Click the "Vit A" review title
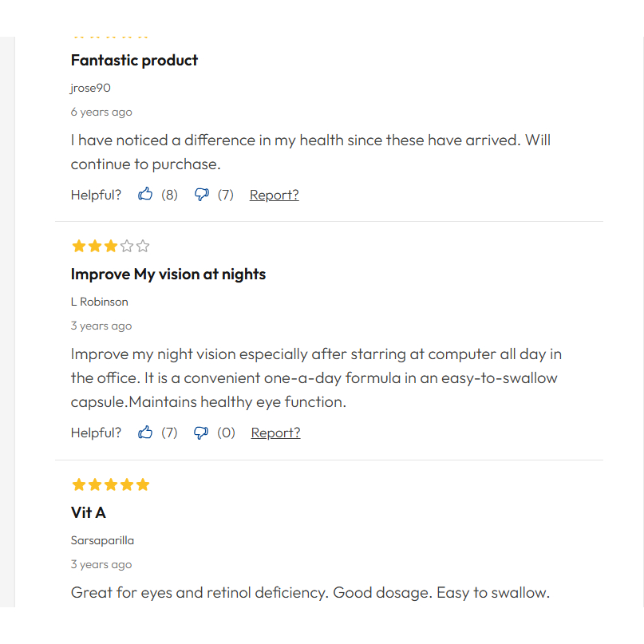This screenshot has width=644, height=644. [x=88, y=512]
